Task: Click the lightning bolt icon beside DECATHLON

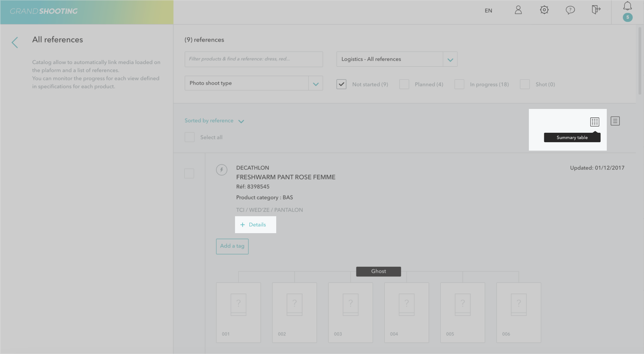Action: pyautogui.click(x=222, y=170)
